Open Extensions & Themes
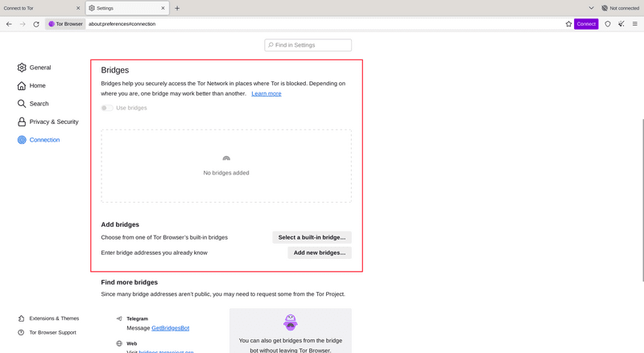 [49, 318]
